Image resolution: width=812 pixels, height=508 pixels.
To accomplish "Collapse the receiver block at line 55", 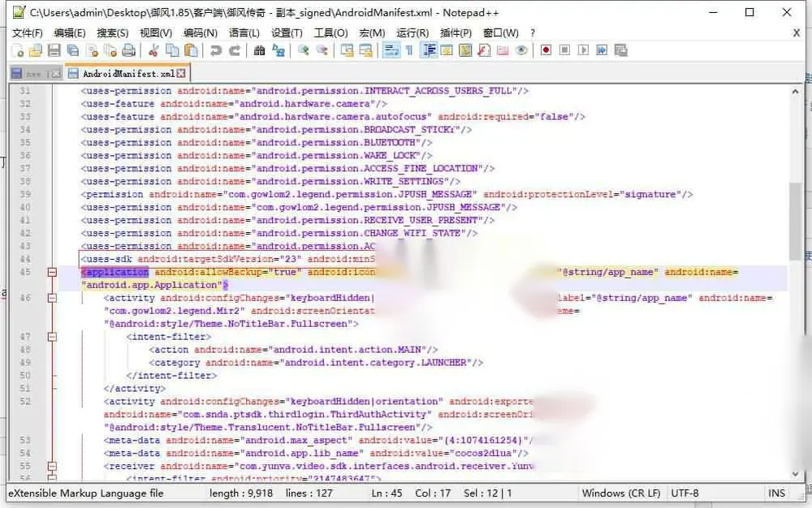I will 52,466.
